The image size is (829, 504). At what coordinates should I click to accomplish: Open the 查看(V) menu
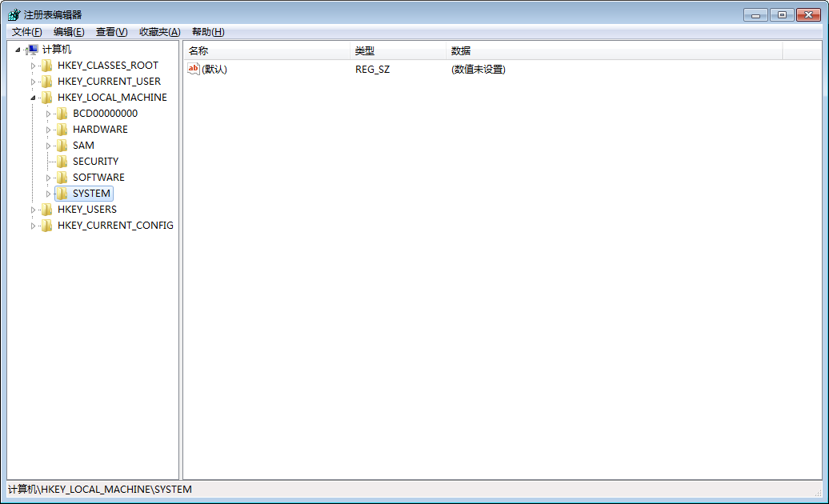coord(111,32)
